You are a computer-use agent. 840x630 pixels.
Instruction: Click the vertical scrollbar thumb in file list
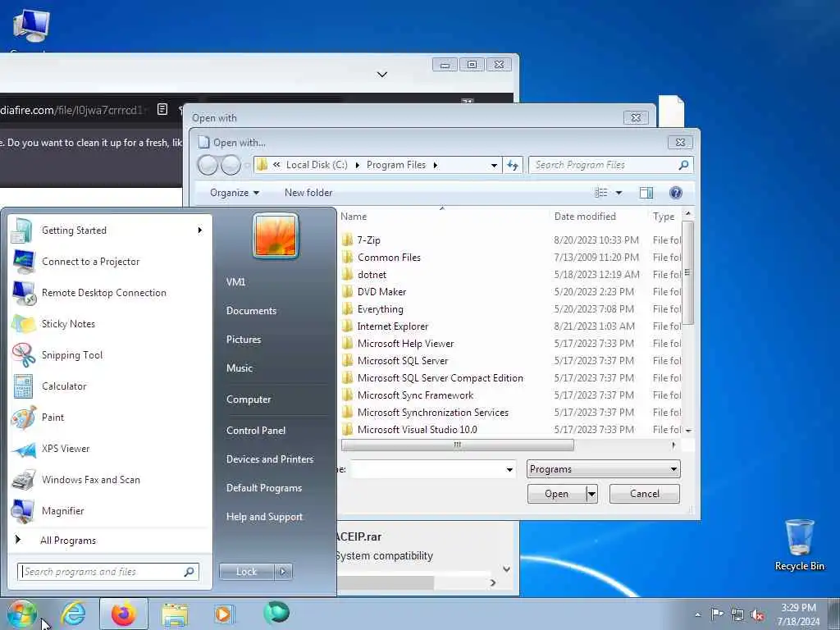[x=688, y=273]
